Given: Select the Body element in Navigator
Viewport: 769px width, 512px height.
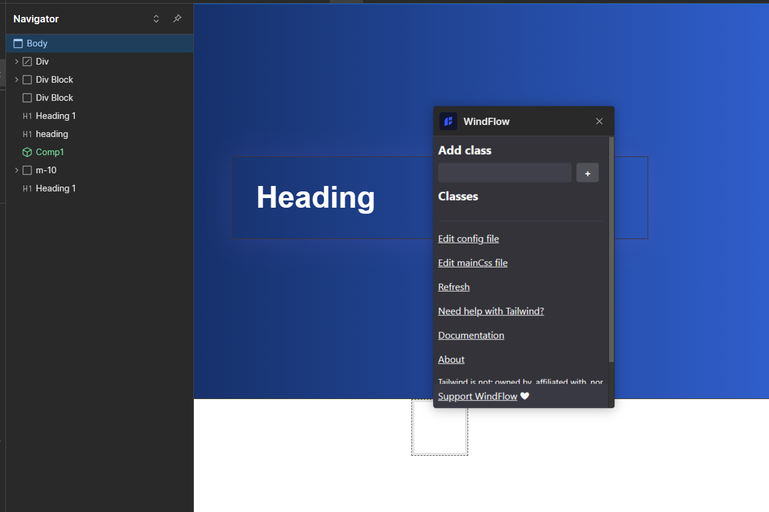Looking at the screenshot, I should [100, 43].
